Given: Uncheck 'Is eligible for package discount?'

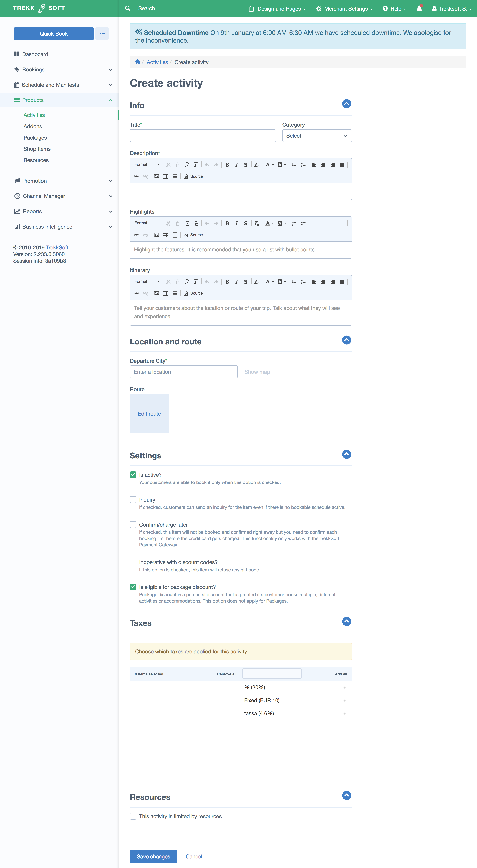Looking at the screenshot, I should [x=133, y=587].
